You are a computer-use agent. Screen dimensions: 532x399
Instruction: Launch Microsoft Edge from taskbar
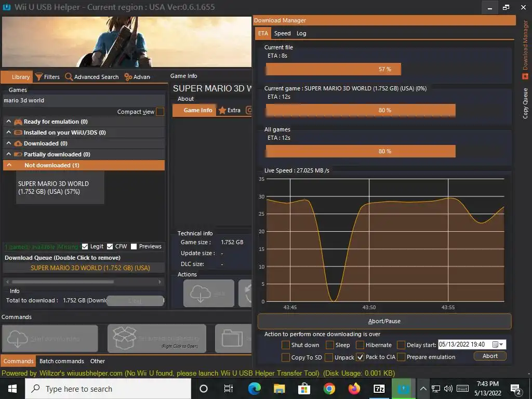tap(254, 389)
